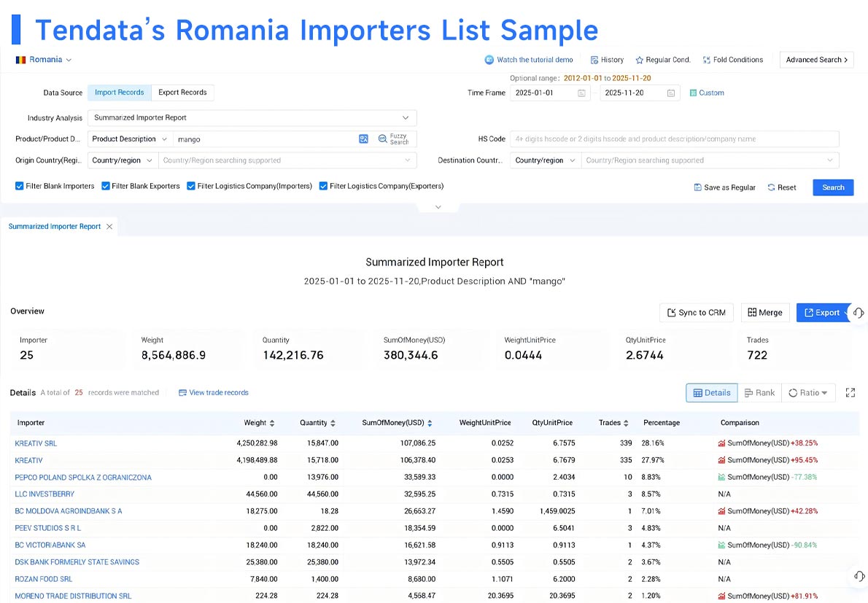
Task: Open importer ROZAN FOOD SRL
Action: click(44, 579)
